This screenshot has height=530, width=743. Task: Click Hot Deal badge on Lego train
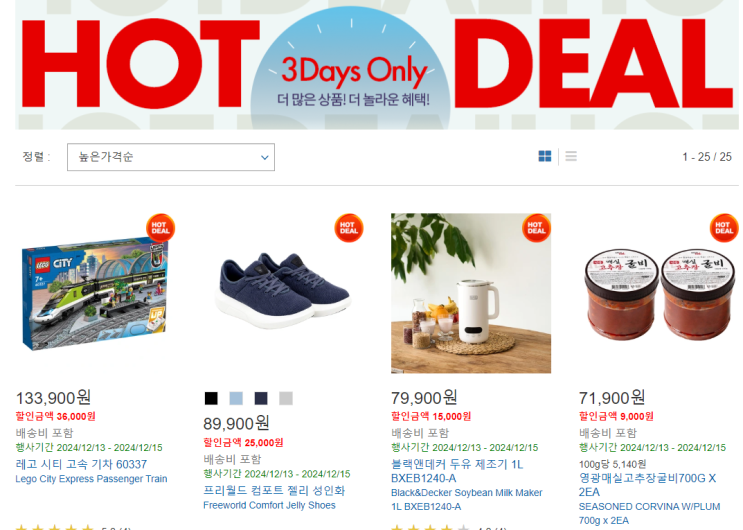[x=160, y=228]
